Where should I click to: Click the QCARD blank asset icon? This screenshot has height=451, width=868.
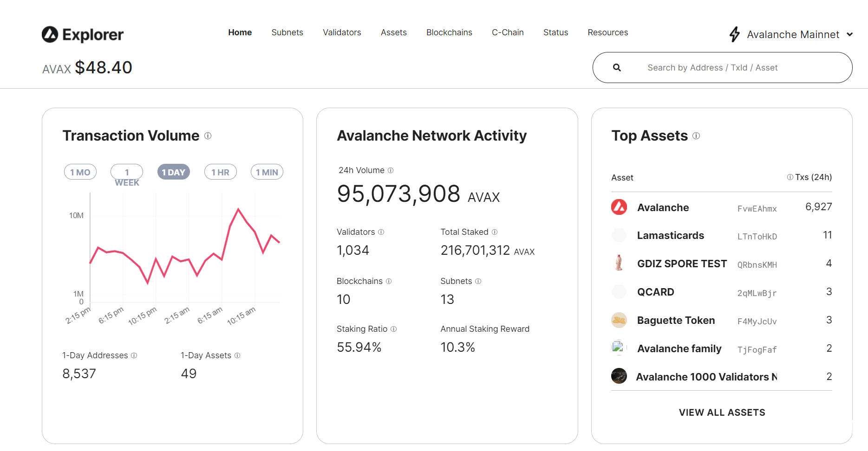click(x=619, y=292)
